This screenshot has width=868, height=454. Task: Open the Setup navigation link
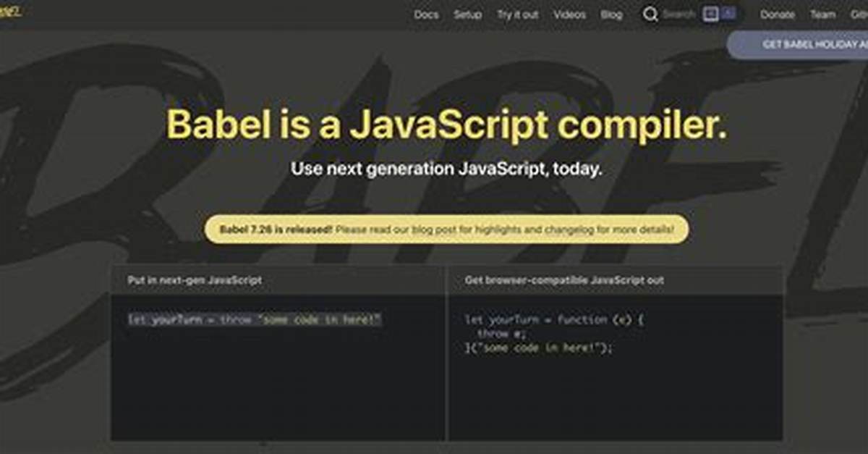[467, 14]
